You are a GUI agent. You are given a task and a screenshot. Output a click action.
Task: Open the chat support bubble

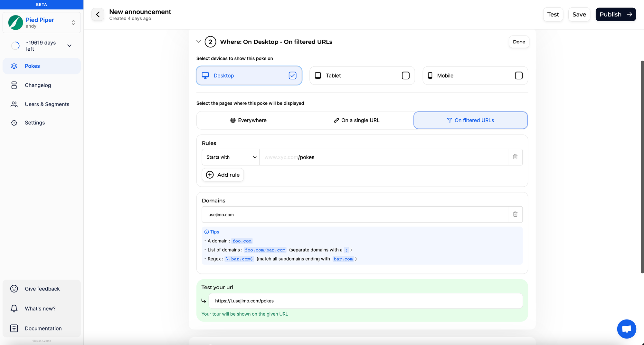point(626,329)
